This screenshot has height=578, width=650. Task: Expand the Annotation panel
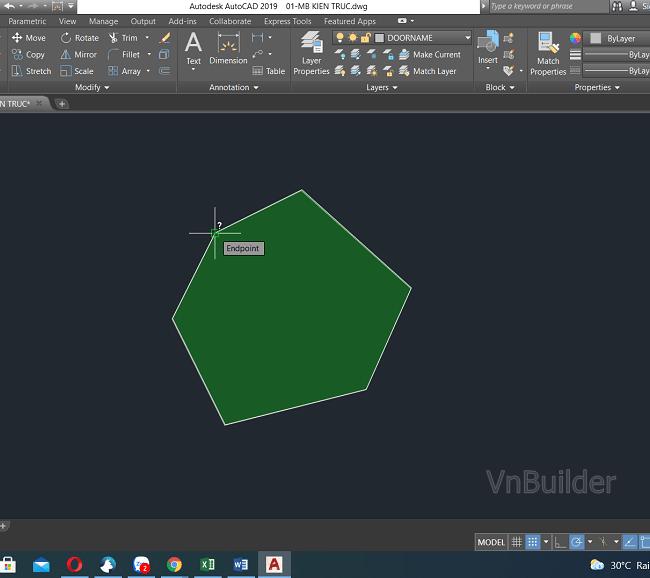pyautogui.click(x=233, y=87)
